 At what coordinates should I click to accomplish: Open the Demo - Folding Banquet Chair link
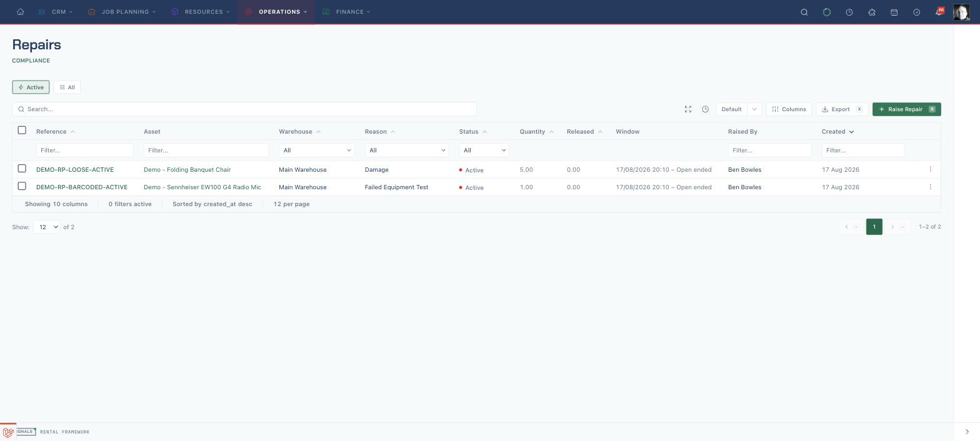click(187, 169)
